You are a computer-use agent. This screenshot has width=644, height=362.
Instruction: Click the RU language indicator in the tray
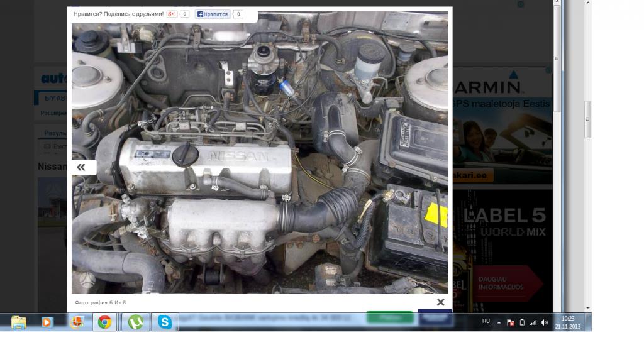point(486,321)
